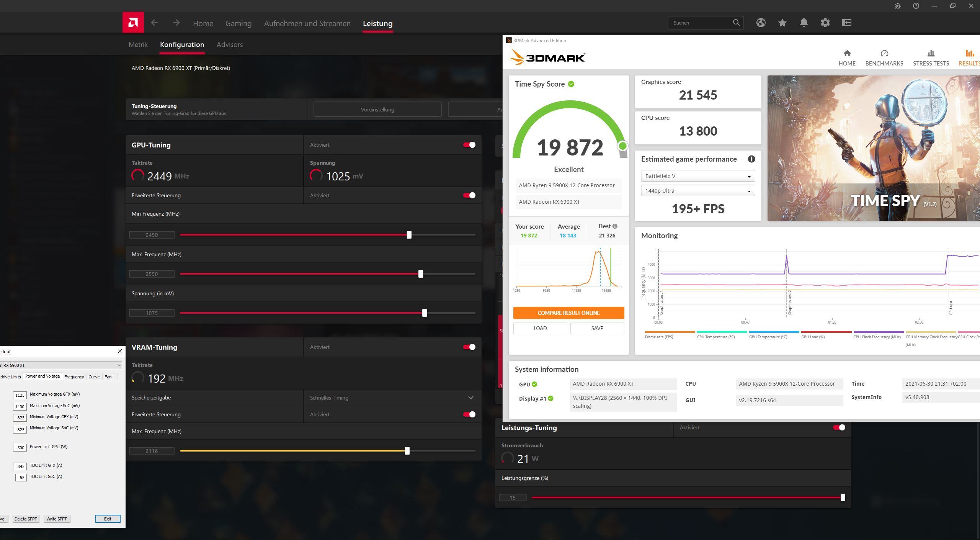
Task: Click Maximum Voltage GFX field 1125
Action: (x=20, y=395)
